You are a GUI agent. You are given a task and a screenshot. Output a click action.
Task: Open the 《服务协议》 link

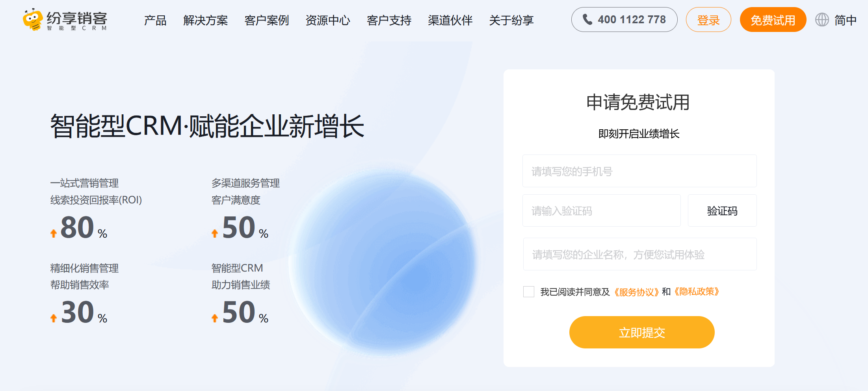(636, 292)
